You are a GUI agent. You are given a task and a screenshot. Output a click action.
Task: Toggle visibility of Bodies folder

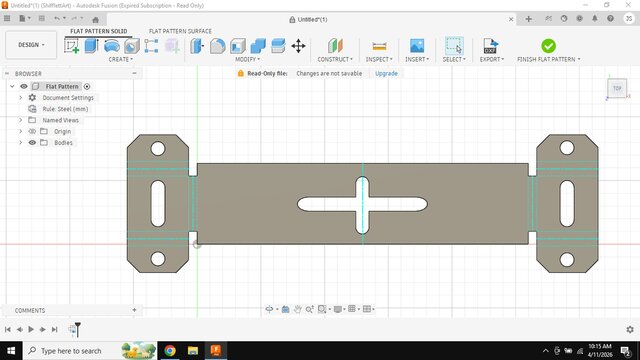click(x=32, y=142)
